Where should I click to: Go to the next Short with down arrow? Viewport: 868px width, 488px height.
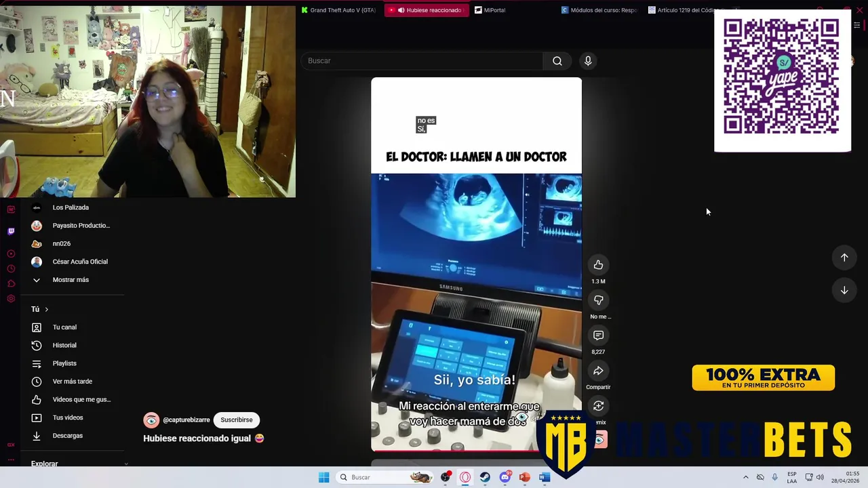(844, 290)
